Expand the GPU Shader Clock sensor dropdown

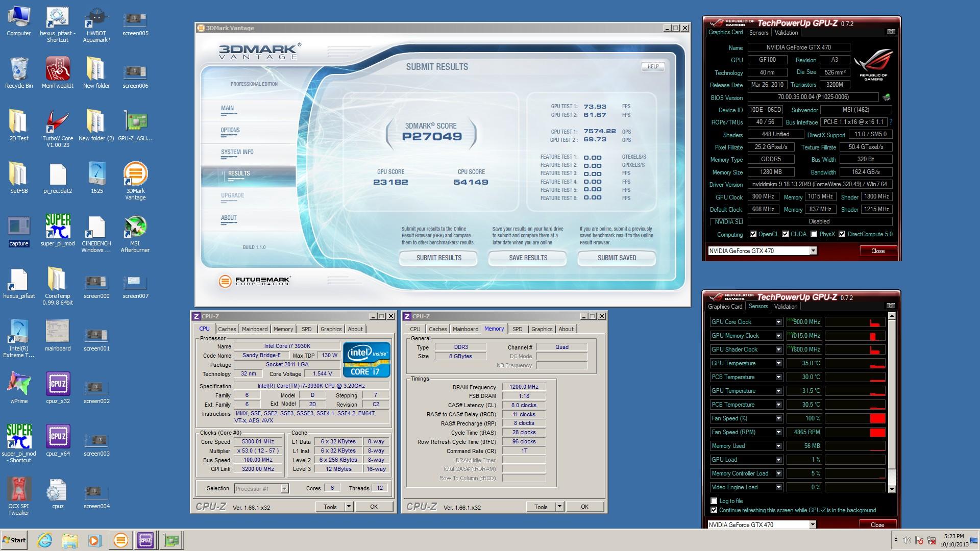pos(778,349)
